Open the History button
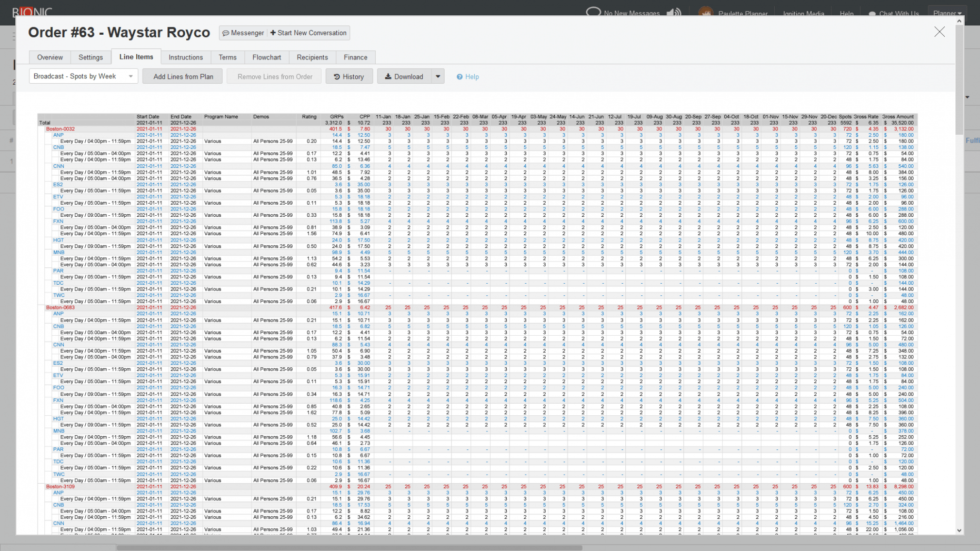This screenshot has height=551, width=980. click(349, 77)
